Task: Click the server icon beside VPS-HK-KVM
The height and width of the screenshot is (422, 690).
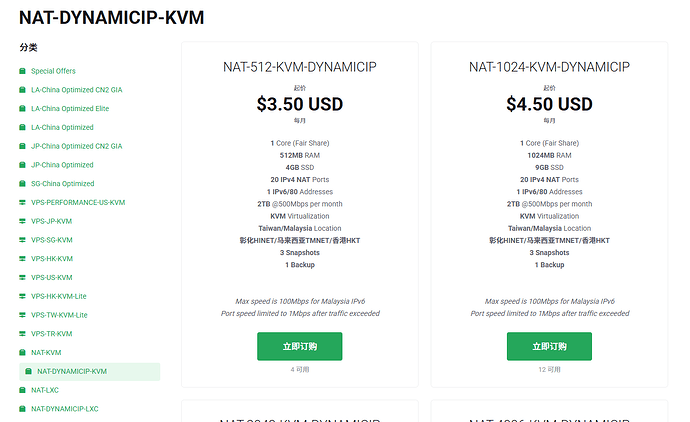Action: pos(22,259)
